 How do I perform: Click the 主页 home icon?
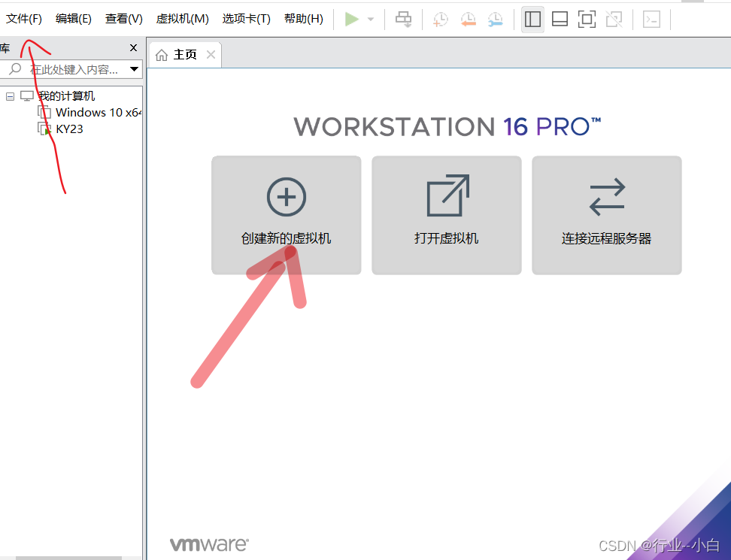click(x=161, y=55)
